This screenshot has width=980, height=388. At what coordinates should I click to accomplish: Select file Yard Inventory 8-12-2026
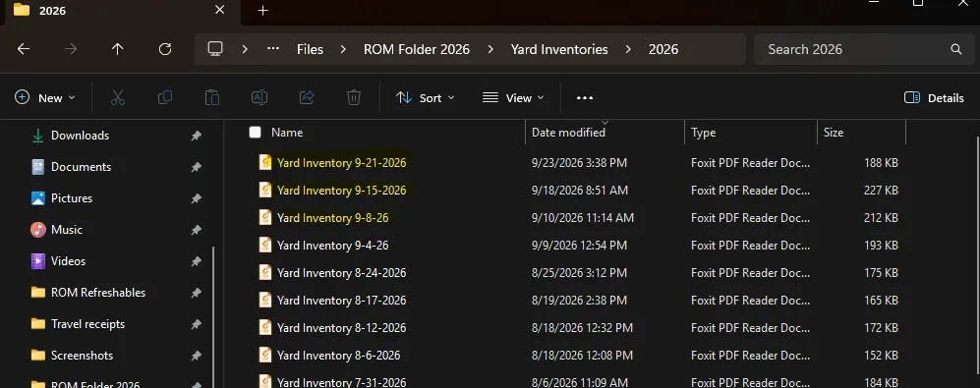click(341, 327)
